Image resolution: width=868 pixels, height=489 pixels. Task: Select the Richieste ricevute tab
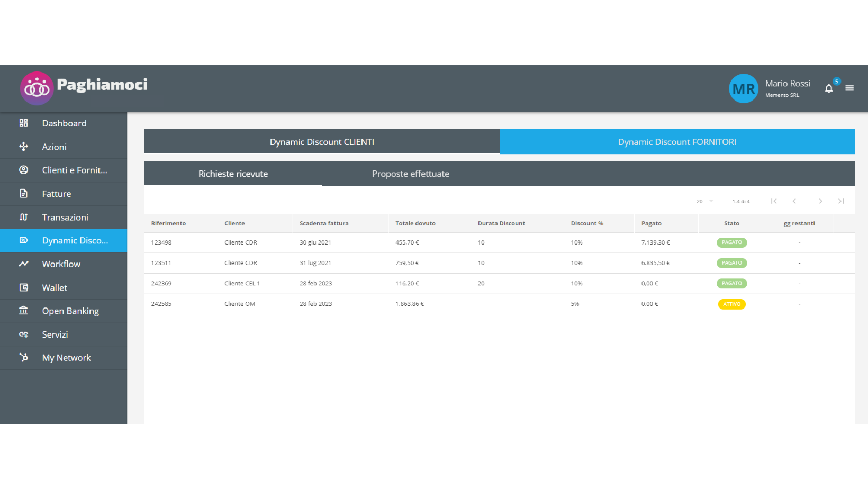tap(233, 174)
